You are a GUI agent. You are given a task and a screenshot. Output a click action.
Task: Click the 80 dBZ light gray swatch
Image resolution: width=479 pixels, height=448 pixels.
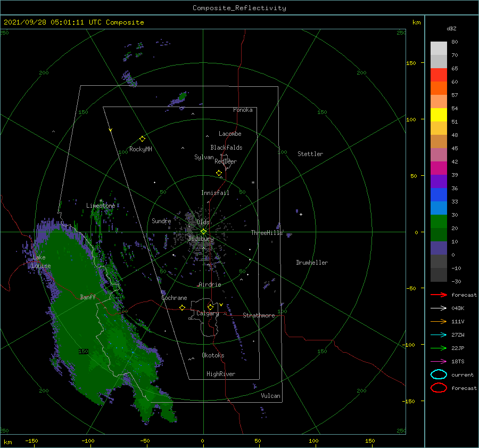[x=439, y=48]
